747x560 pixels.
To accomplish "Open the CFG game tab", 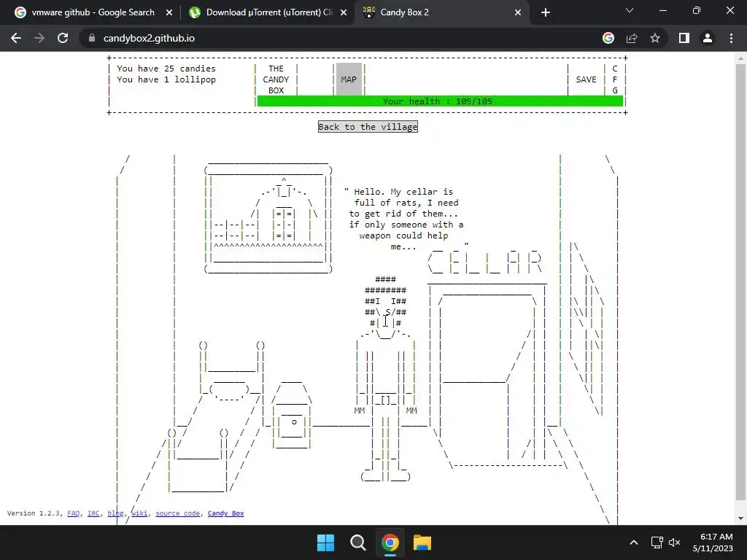I will 614,79.
